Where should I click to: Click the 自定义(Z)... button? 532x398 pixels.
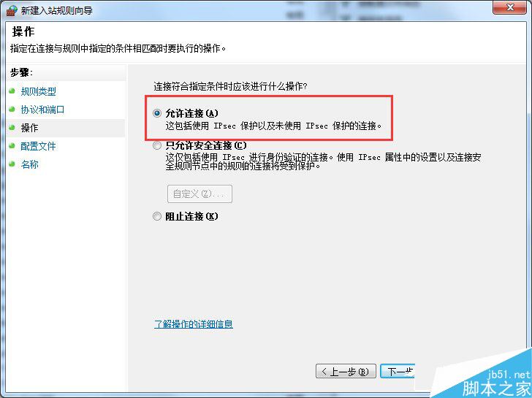(199, 194)
